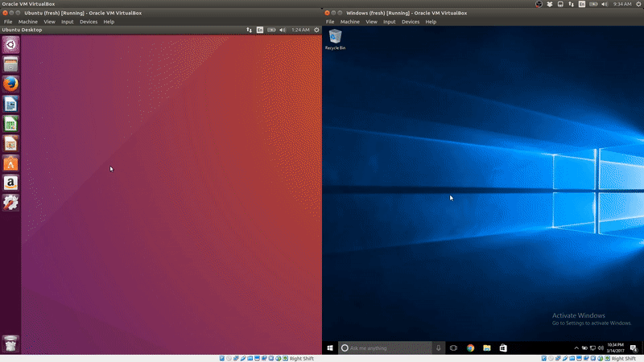Click USB devices icon in Windows VM status bar
644x362 pixels.
(565, 358)
